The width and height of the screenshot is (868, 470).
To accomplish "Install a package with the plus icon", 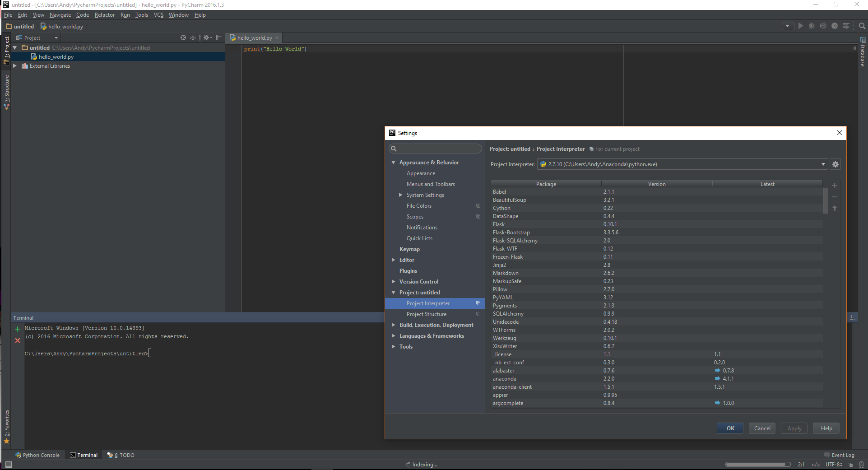I will pos(835,186).
